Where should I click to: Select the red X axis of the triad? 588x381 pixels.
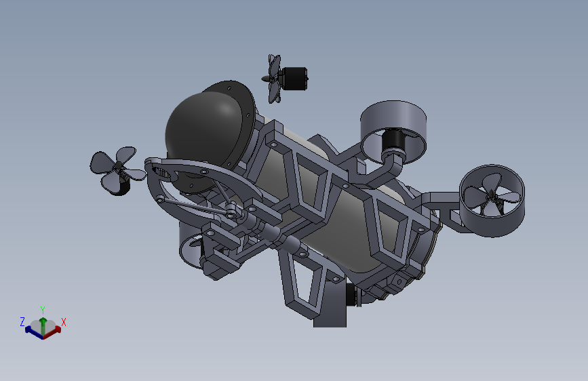coord(52,333)
